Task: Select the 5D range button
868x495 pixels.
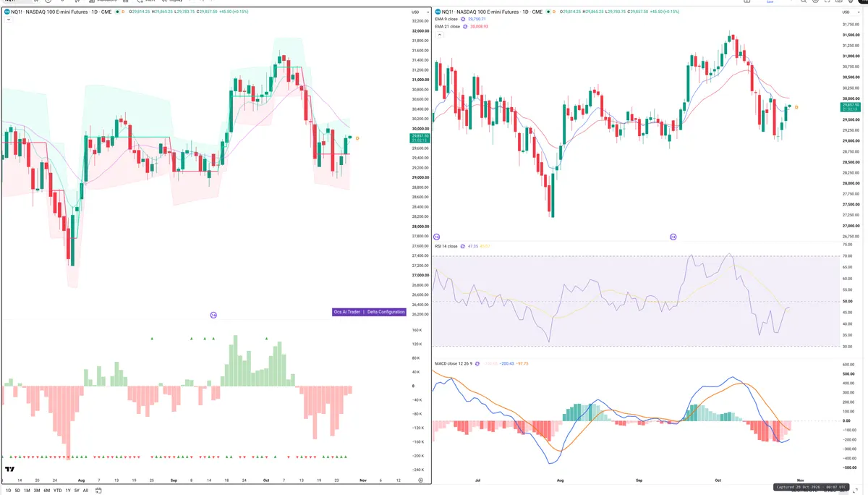Action: tap(17, 491)
